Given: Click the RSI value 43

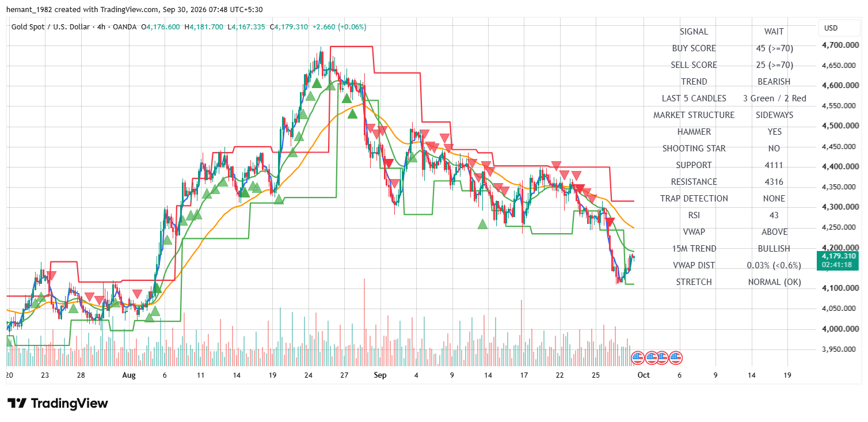Looking at the screenshot, I should pos(774,215).
